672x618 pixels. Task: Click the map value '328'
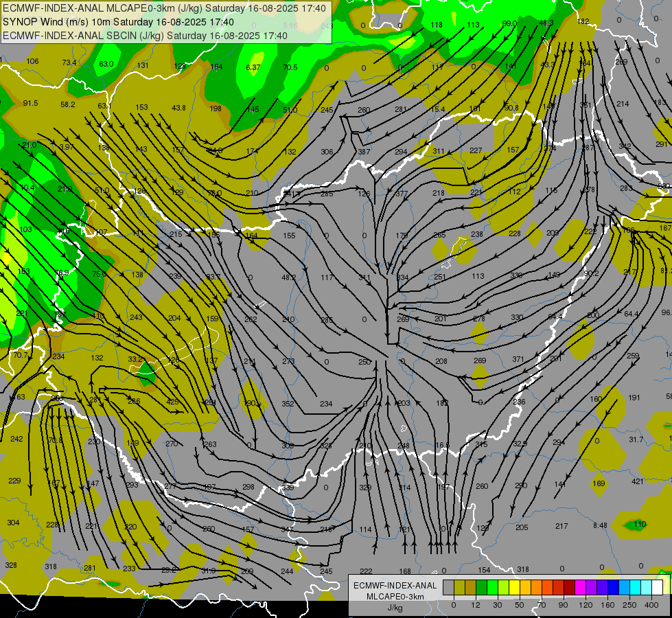click(x=11, y=565)
